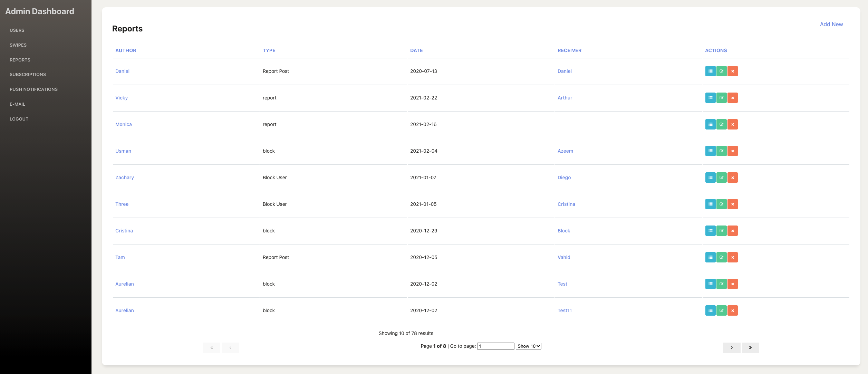Image resolution: width=868 pixels, height=374 pixels.
Task: Delete the report authored by Three
Action: pyautogui.click(x=732, y=204)
